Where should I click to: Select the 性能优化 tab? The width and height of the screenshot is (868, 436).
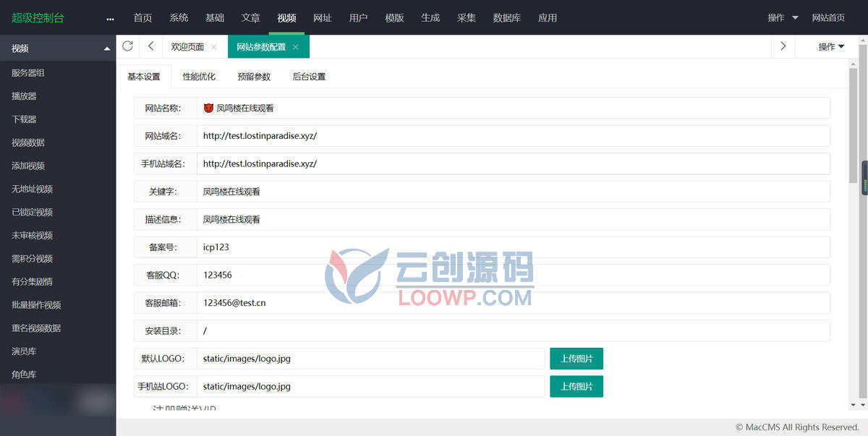click(199, 76)
